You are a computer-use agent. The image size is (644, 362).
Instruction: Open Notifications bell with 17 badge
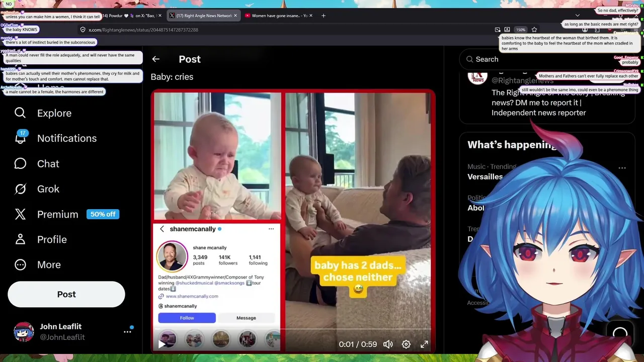(x=20, y=138)
